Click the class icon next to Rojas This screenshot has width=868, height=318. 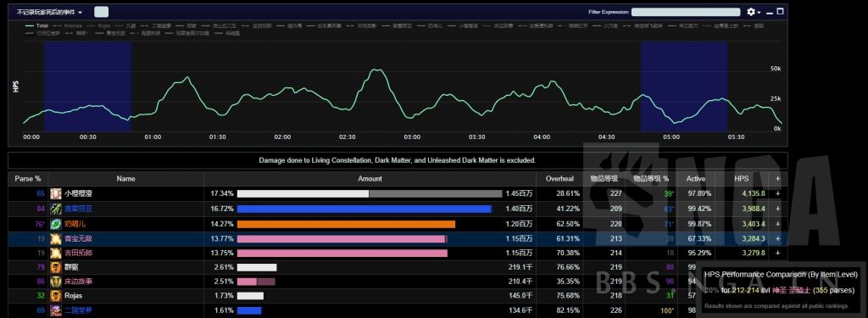tap(55, 296)
